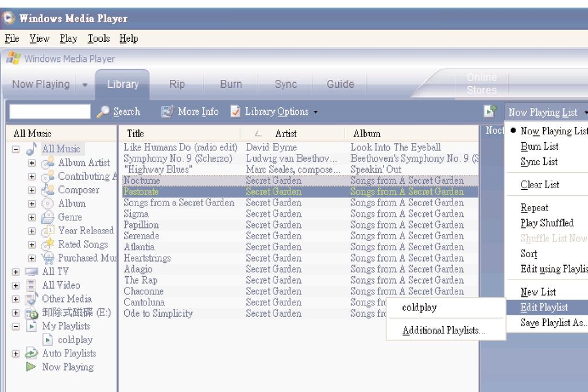Viewport: 588px width, 392px height.
Task: Click the Auto Playlists icon
Action: click(x=32, y=353)
